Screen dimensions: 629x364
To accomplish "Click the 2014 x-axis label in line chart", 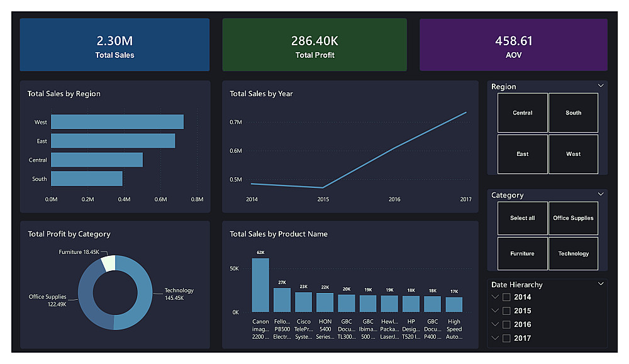I will pos(252,199).
